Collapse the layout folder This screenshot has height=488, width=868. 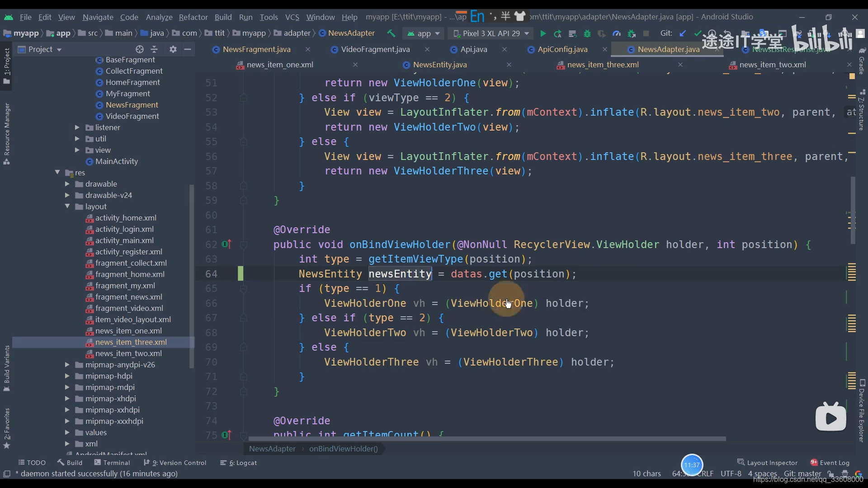67,206
